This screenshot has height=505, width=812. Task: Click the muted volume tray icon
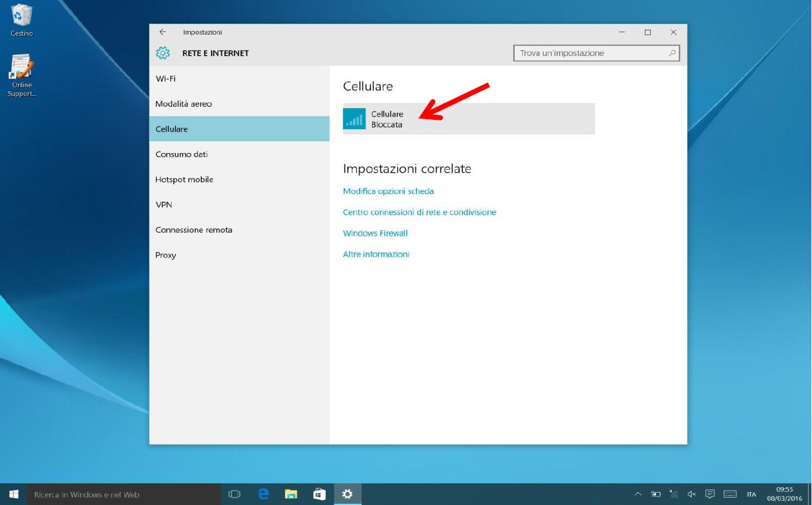[x=692, y=494]
